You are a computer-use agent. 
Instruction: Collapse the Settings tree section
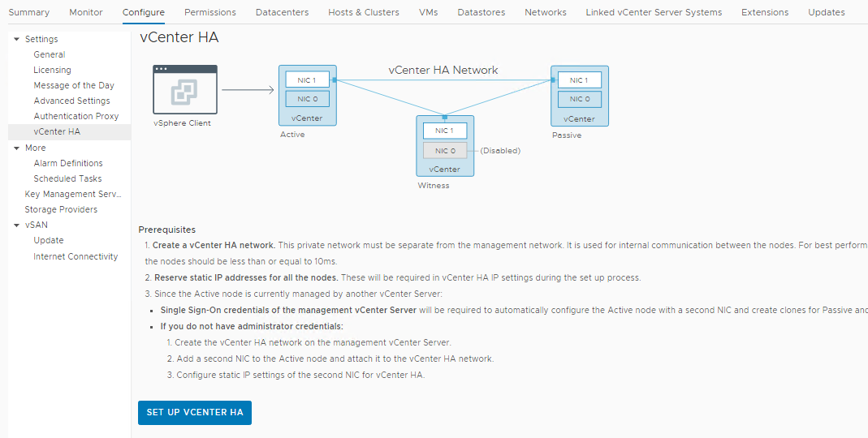tap(16, 39)
